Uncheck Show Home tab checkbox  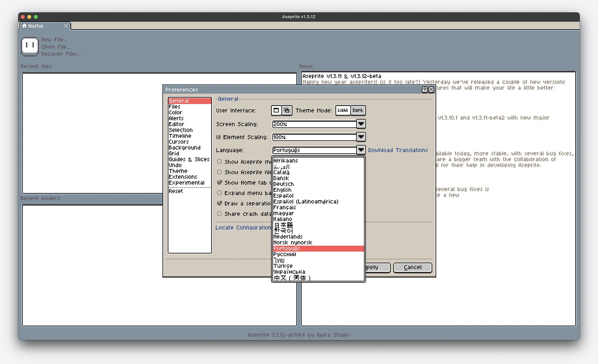(x=219, y=182)
